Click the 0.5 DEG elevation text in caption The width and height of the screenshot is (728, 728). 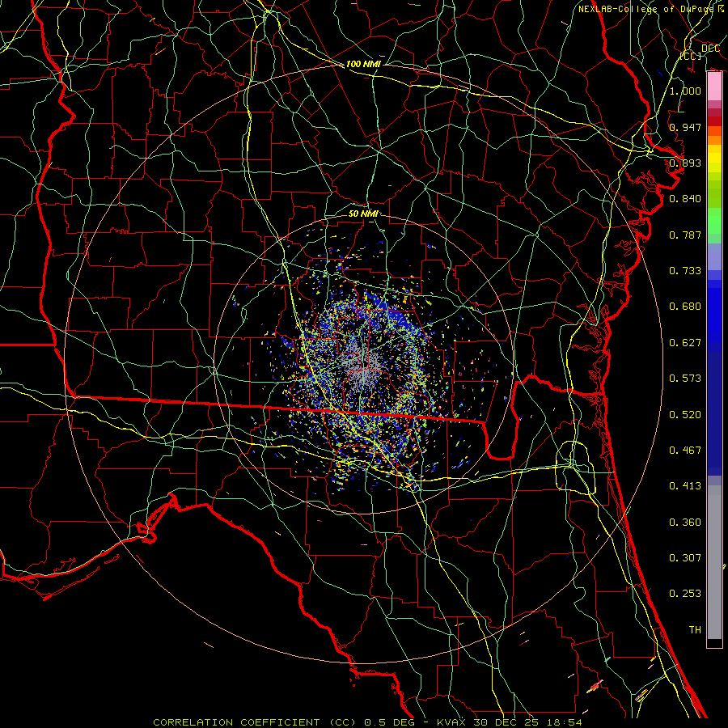pos(389,722)
